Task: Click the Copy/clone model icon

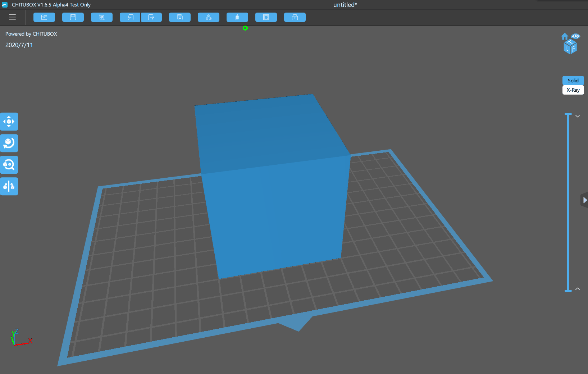Action: [180, 17]
